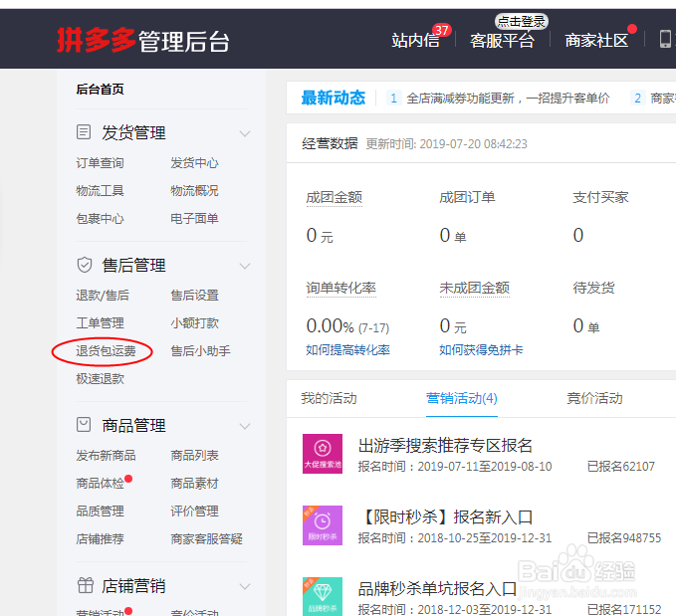Open 发布新商品 in sidebar

107,455
